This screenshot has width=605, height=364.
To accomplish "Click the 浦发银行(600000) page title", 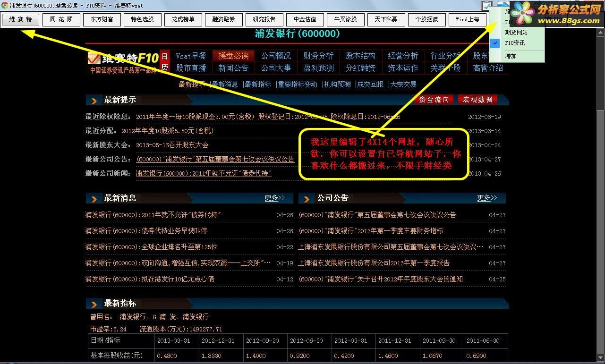I will 297,34.
